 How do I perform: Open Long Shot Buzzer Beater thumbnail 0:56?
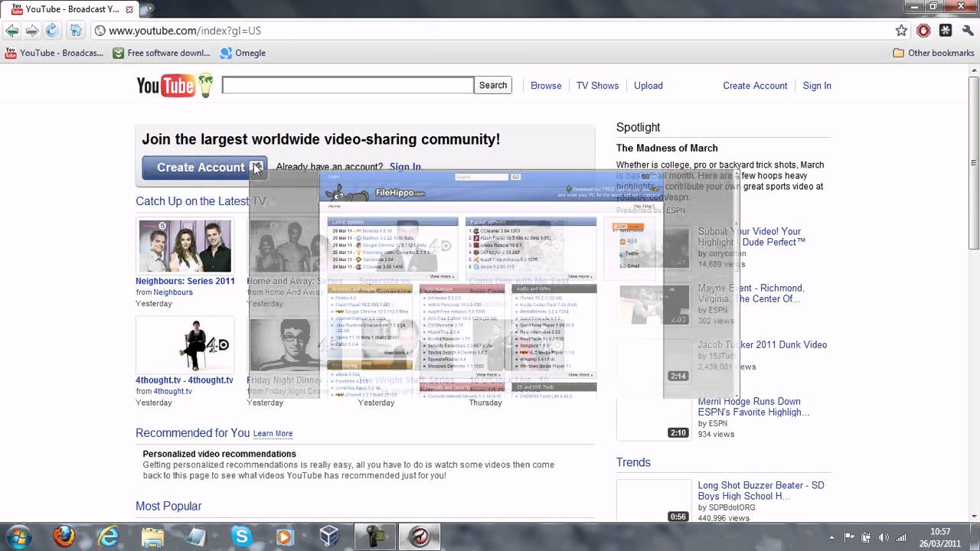[x=654, y=501]
